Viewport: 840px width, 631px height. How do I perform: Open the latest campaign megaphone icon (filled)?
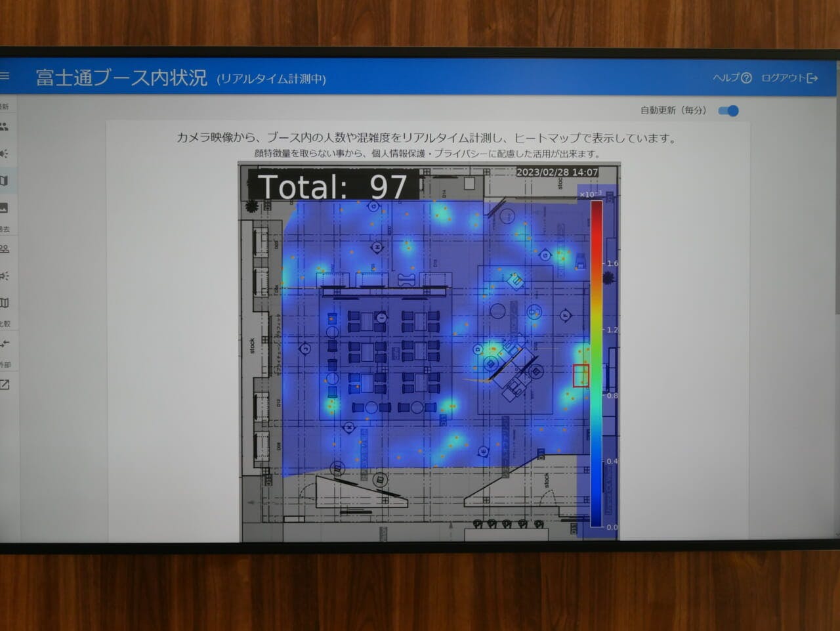click(4, 154)
